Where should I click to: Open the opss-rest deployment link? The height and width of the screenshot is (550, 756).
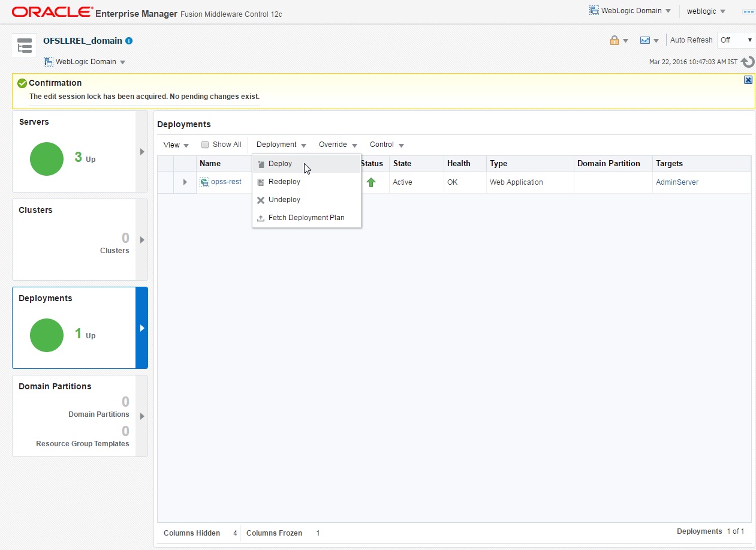coord(226,182)
